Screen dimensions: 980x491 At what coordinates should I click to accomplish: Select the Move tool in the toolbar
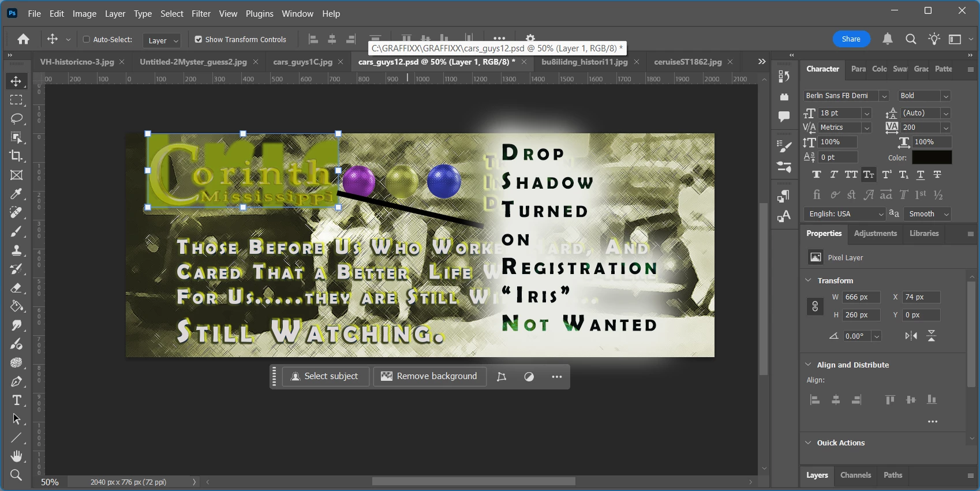16,81
